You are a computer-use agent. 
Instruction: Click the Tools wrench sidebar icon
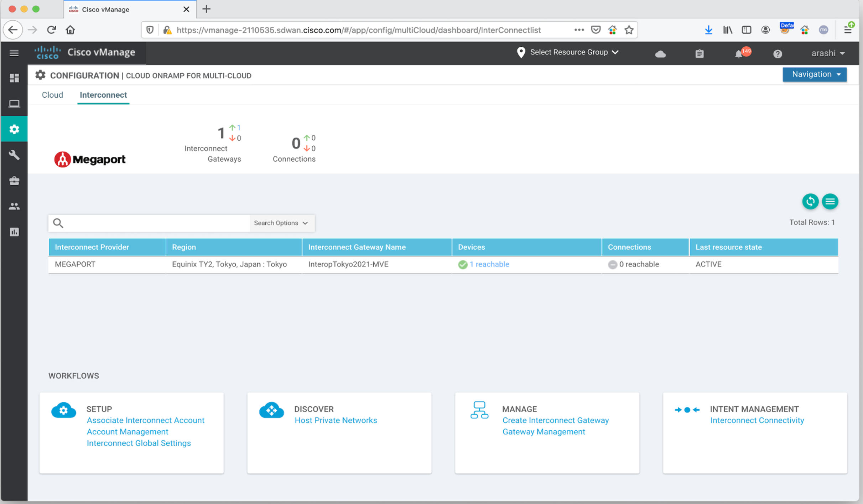(x=14, y=155)
